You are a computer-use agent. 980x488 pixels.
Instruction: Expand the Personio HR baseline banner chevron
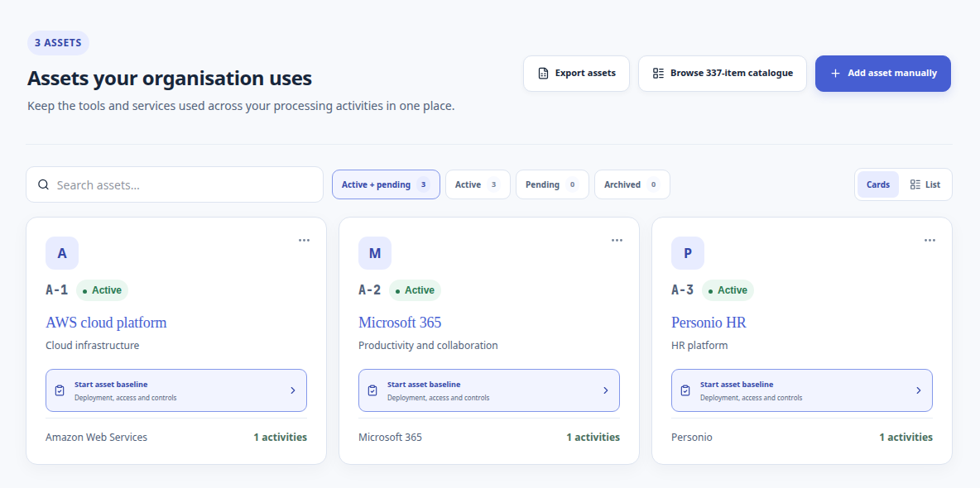pyautogui.click(x=919, y=390)
